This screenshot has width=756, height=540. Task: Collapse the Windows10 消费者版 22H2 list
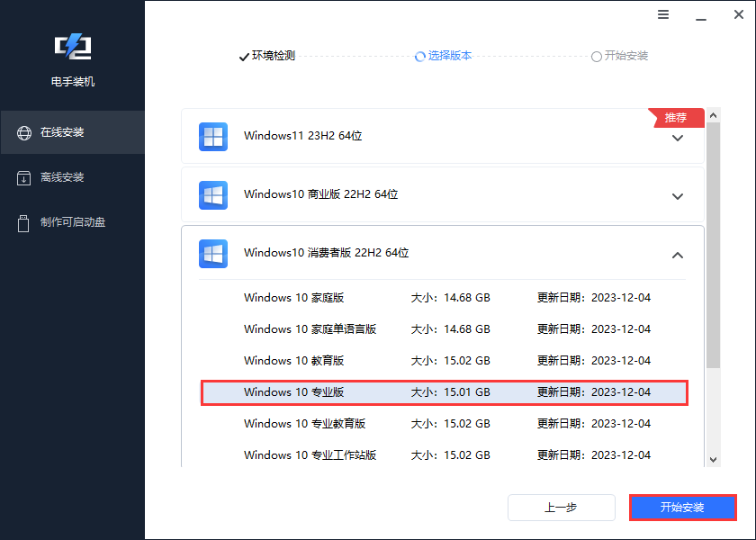(x=678, y=255)
